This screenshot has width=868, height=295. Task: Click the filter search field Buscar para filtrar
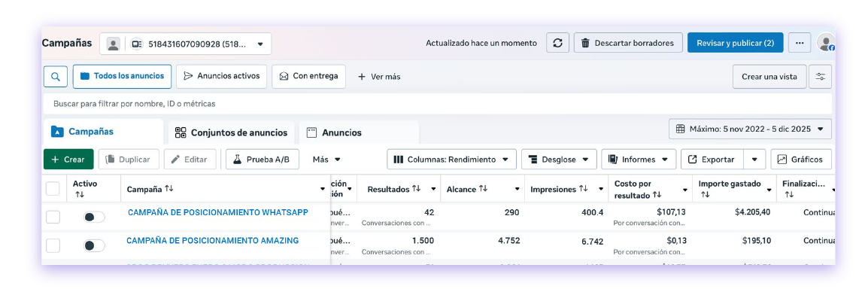pyautogui.click(x=437, y=104)
